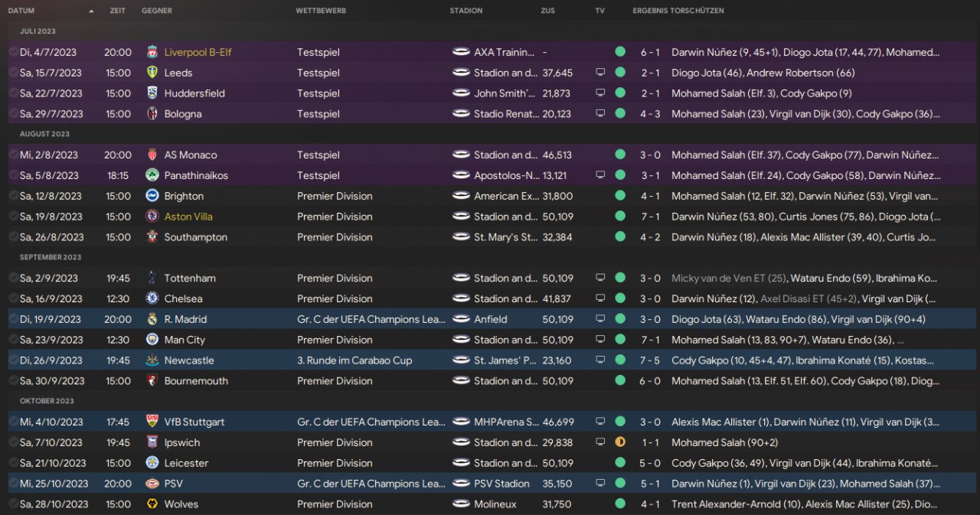980x515 pixels.
Task: Click the Man City club badge
Action: coord(152,340)
